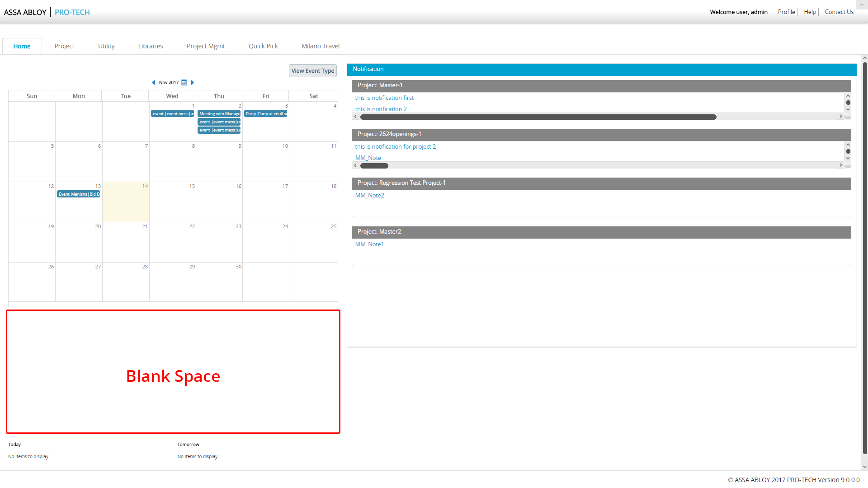Switch to the Libraries tab
This screenshot has width=868, height=488.
[151, 46]
